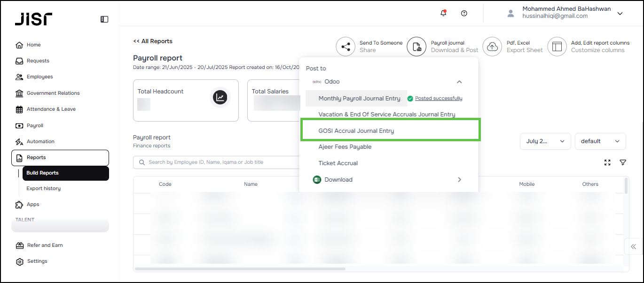644x283 pixels.
Task: Expand the user profile menu arrow
Action: tap(620, 14)
